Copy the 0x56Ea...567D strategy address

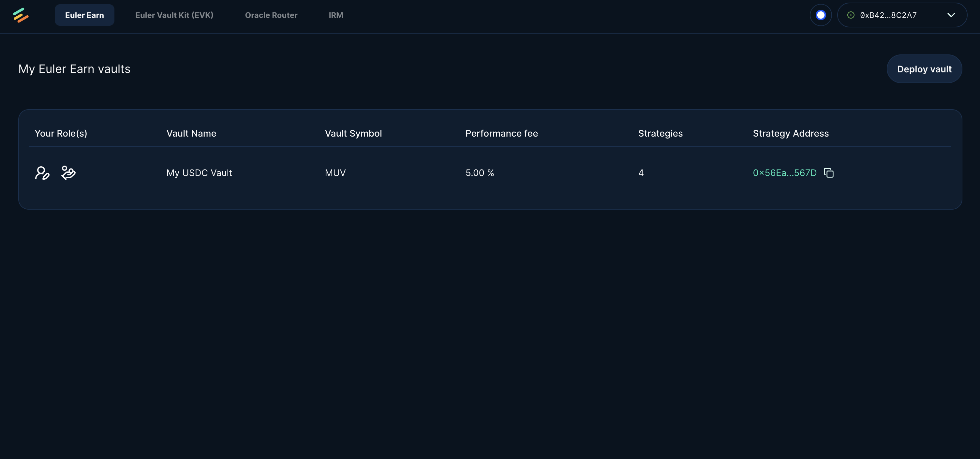coord(829,173)
